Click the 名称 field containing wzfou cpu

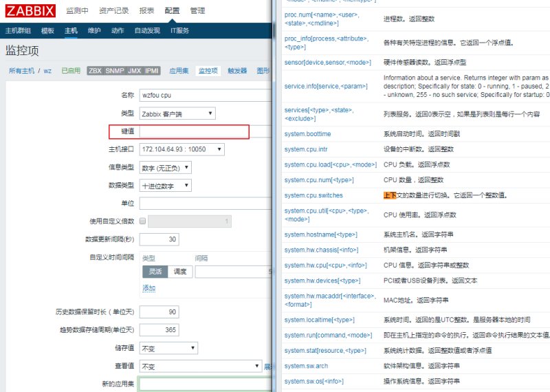[x=206, y=95]
